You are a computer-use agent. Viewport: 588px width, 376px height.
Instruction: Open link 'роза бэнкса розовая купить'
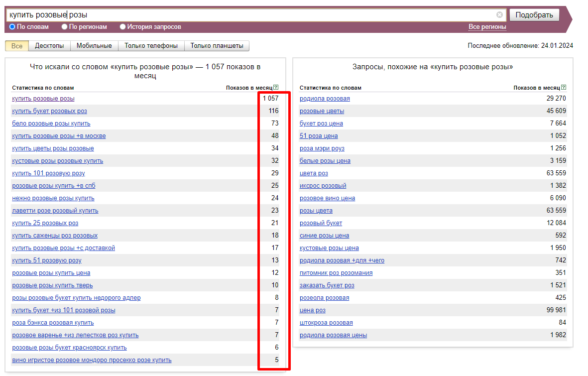[53, 323]
